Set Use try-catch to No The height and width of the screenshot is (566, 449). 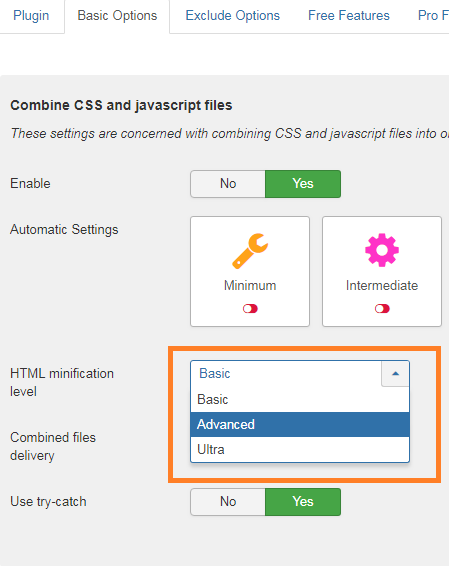point(228,502)
